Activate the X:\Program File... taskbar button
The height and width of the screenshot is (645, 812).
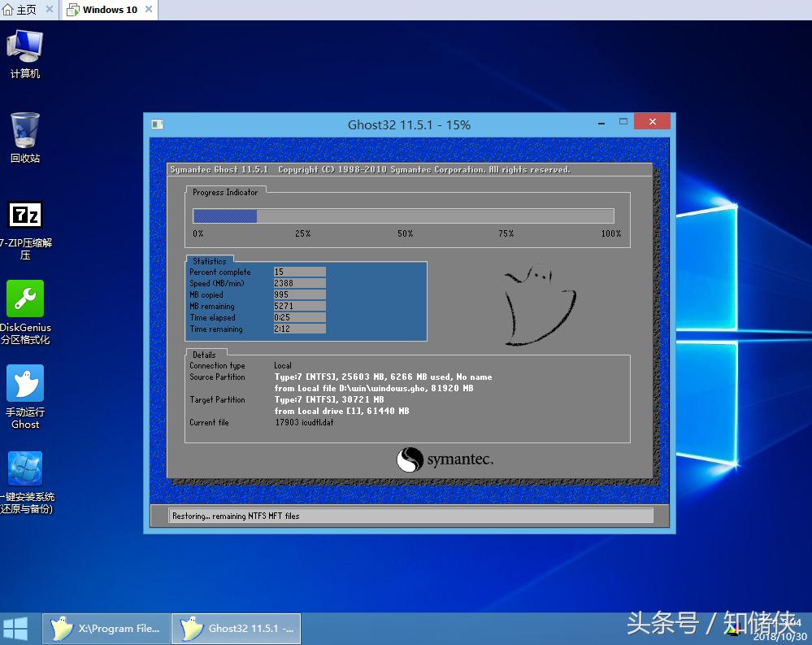(x=107, y=628)
